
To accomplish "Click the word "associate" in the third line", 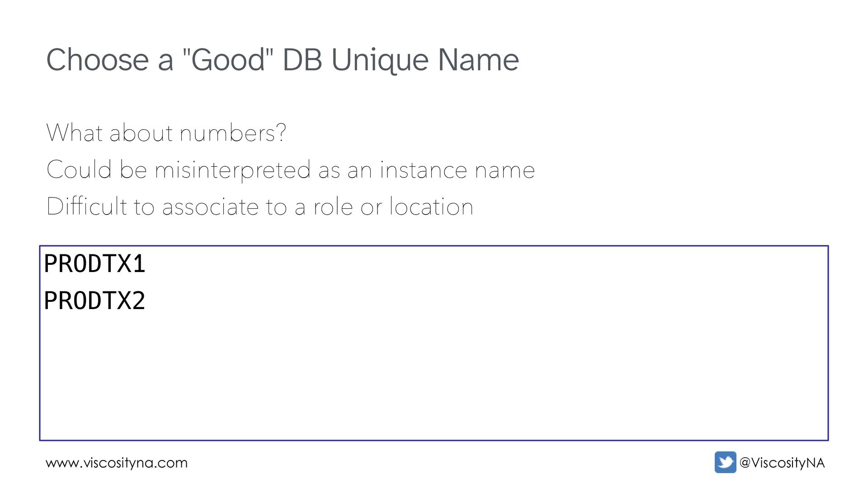I will coord(210,207).
